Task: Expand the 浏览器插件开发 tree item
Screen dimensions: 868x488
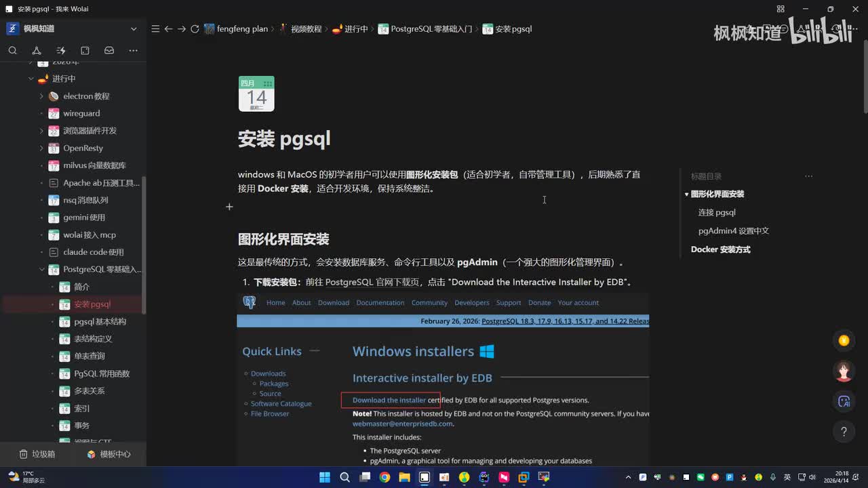Action: point(41,131)
